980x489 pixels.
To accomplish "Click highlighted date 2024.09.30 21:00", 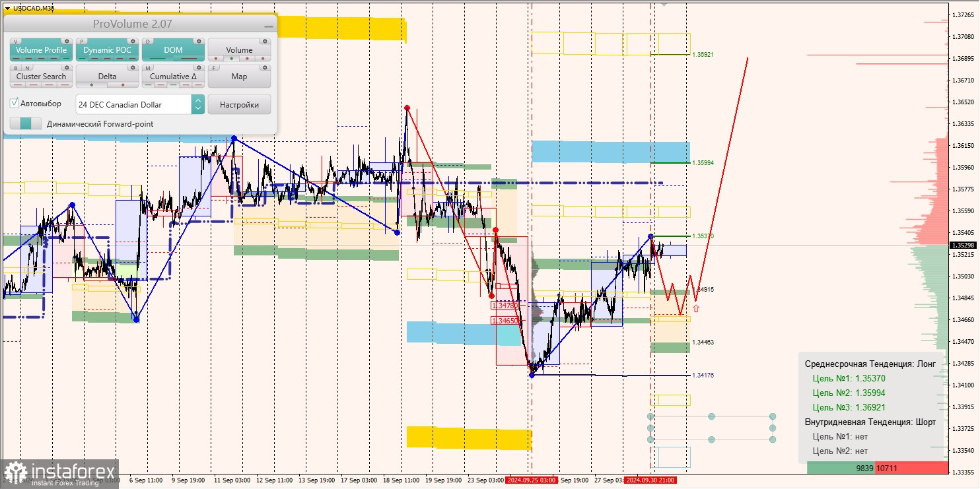I will coord(650,480).
